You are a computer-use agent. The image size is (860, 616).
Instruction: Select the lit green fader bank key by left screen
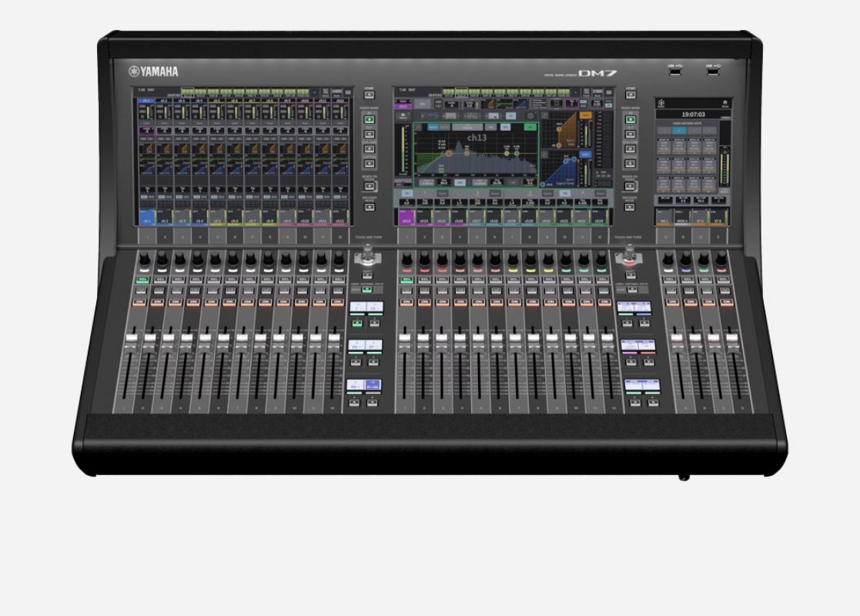click(369, 119)
